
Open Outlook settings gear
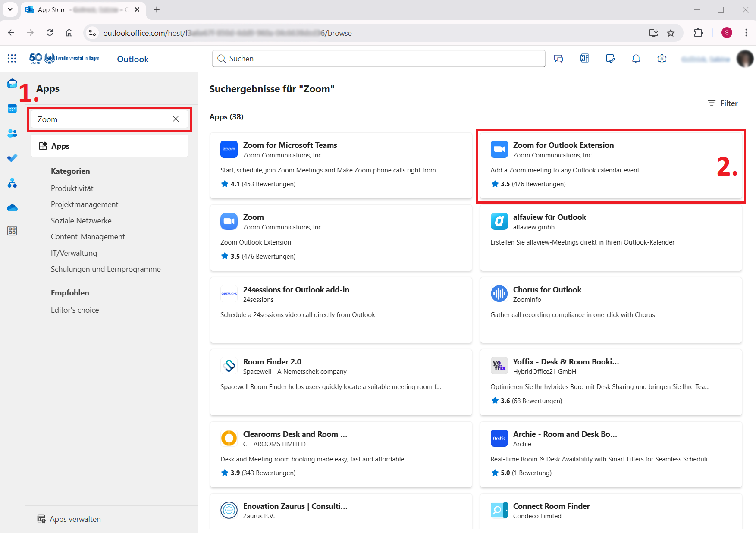[x=662, y=59]
